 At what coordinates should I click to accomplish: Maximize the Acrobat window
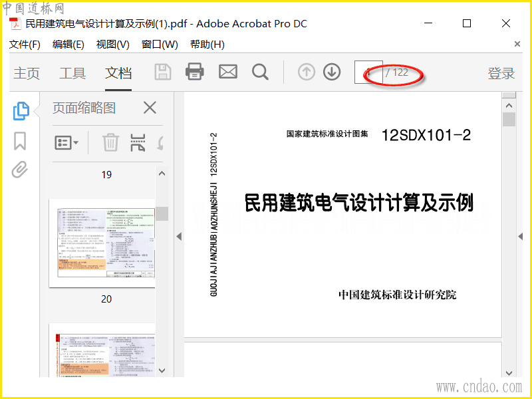tap(467, 23)
